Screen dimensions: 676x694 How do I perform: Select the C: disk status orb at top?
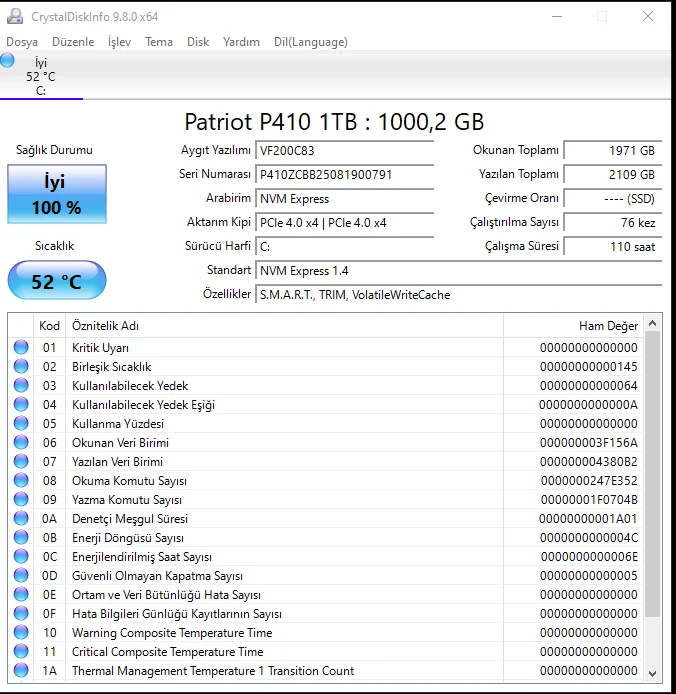point(7,60)
